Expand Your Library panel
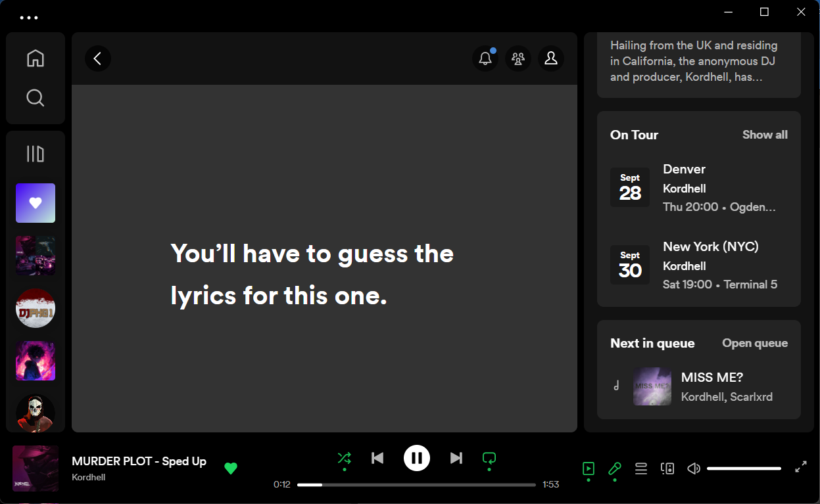 (x=36, y=154)
